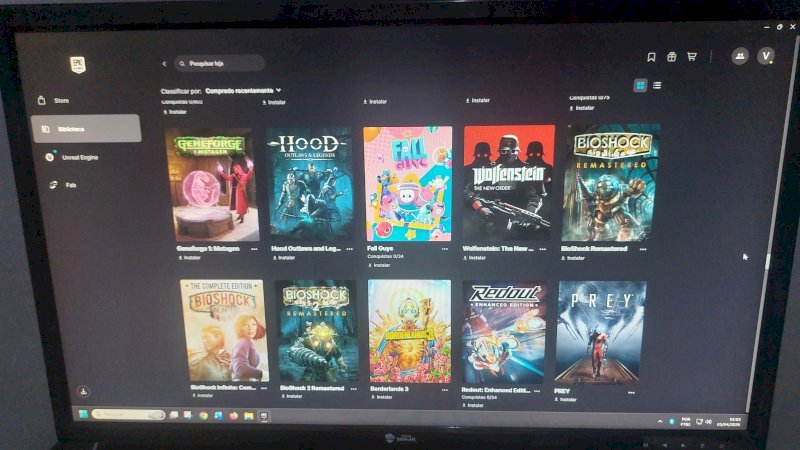Image resolution: width=800 pixels, height=450 pixels.
Task: Open the Comprado recentemente sort dropdown
Action: [x=243, y=91]
